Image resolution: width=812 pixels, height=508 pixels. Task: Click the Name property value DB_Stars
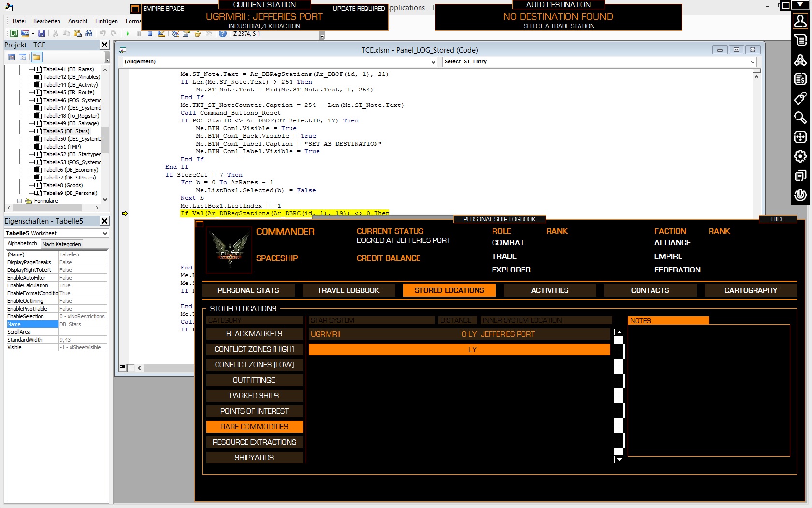pyautogui.click(x=83, y=324)
